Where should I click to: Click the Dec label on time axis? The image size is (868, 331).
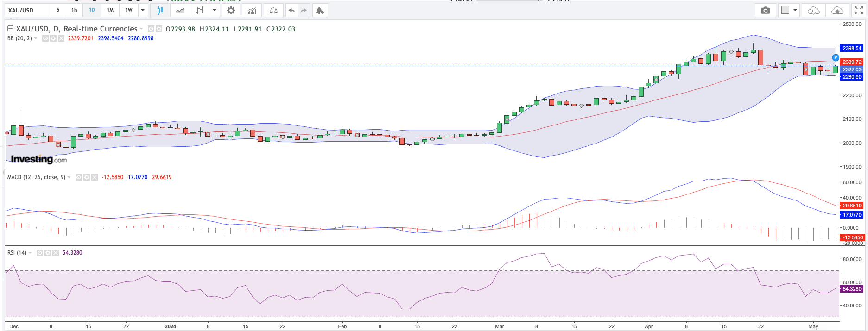coord(14,326)
